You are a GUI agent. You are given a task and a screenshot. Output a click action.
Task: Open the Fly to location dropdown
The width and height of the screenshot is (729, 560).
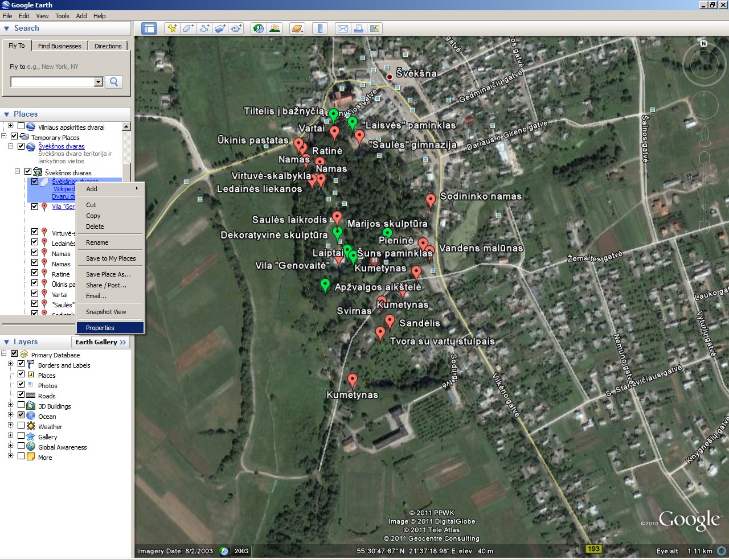[98, 82]
